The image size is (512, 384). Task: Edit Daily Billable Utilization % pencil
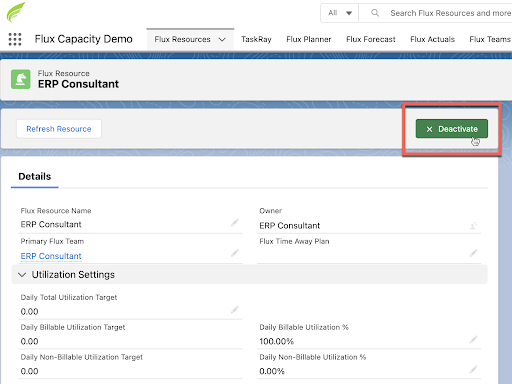tap(473, 340)
